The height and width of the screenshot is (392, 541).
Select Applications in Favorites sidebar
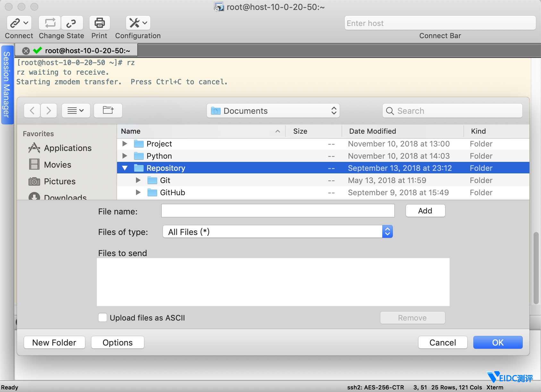[x=67, y=148]
